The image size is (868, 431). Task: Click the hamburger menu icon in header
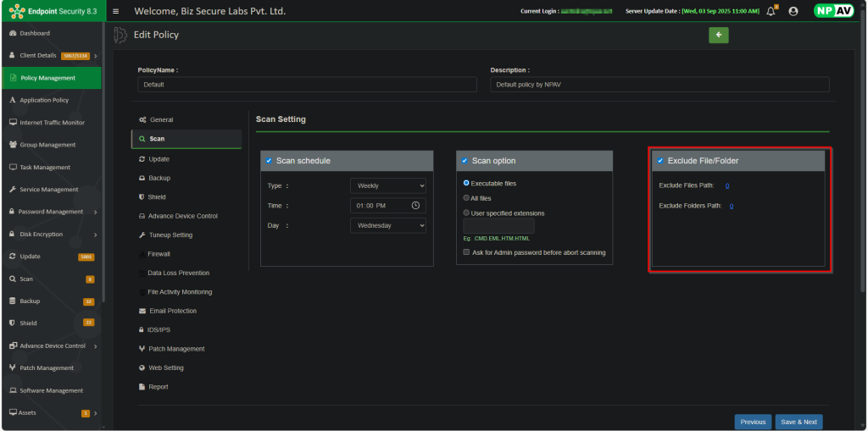tap(115, 11)
